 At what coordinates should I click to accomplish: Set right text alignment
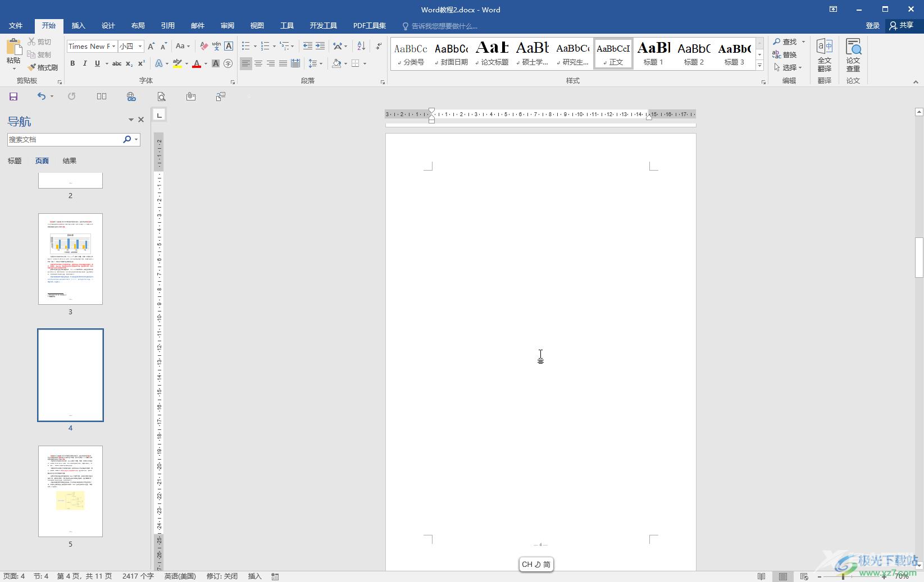point(271,63)
